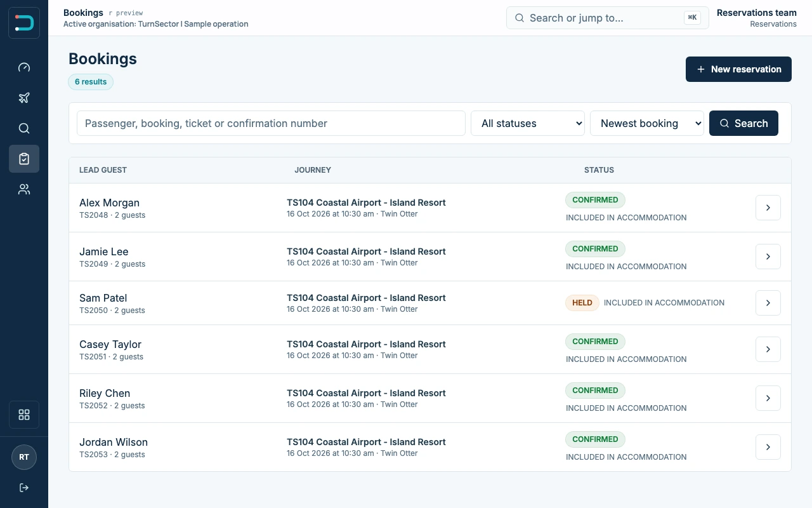Open the RT user avatar

click(x=24, y=457)
